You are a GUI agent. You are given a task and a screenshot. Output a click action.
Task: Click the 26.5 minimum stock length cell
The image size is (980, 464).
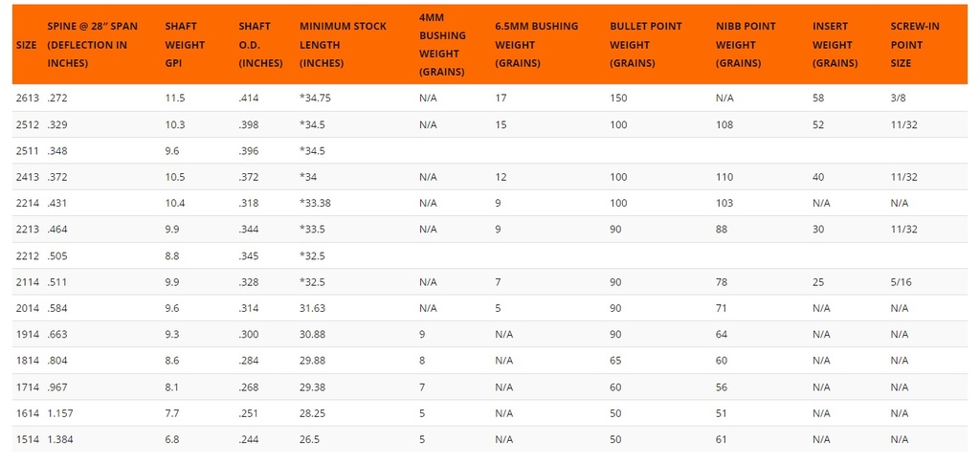[311, 439]
